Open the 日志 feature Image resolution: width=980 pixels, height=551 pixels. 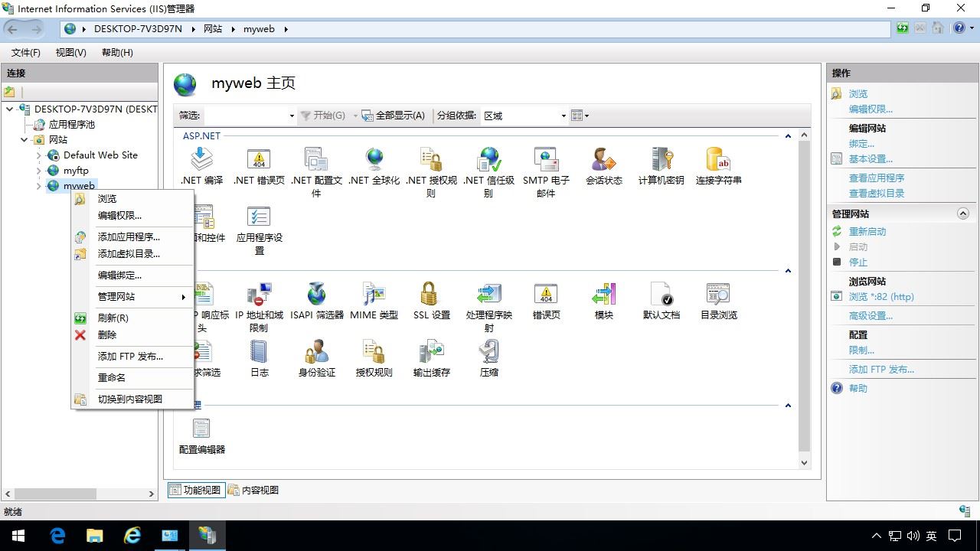pos(259,358)
